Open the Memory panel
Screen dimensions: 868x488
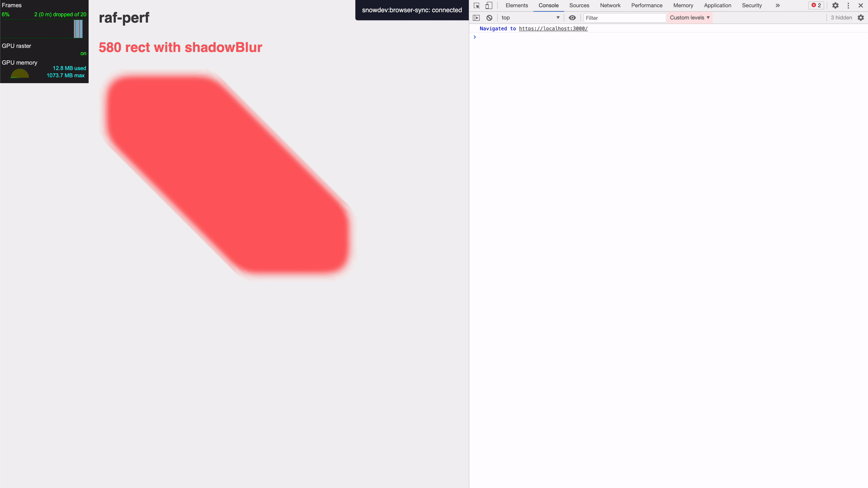tap(683, 5)
